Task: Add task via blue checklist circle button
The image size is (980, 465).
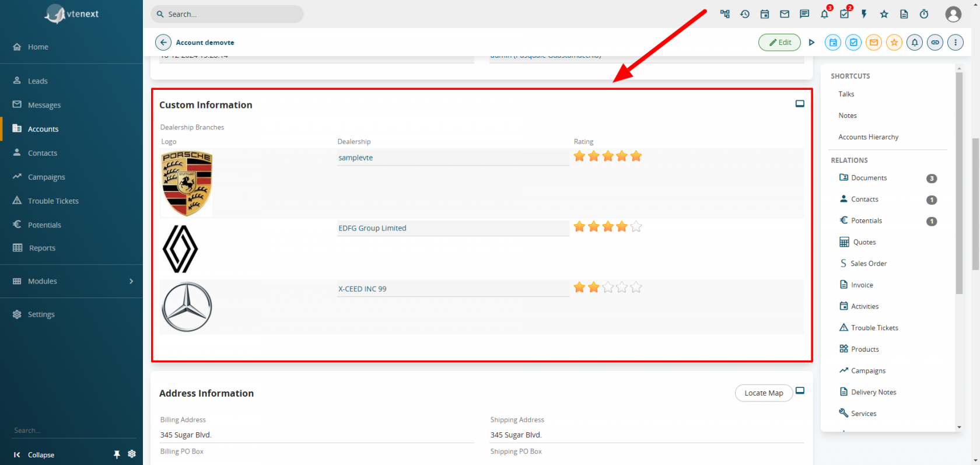Action: pyautogui.click(x=853, y=42)
